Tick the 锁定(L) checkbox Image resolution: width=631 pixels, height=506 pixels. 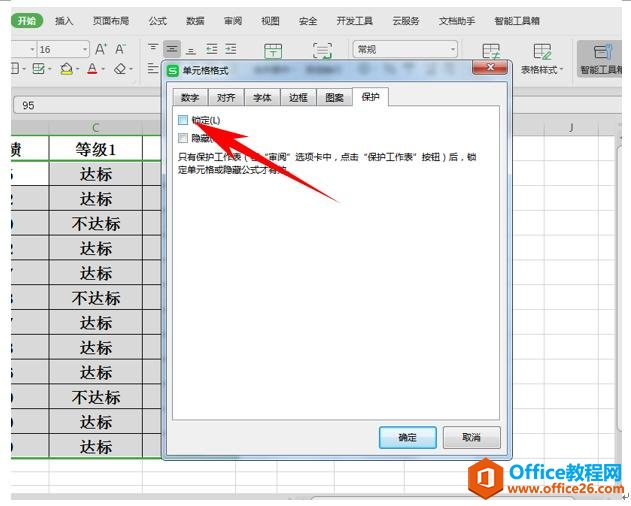point(183,120)
